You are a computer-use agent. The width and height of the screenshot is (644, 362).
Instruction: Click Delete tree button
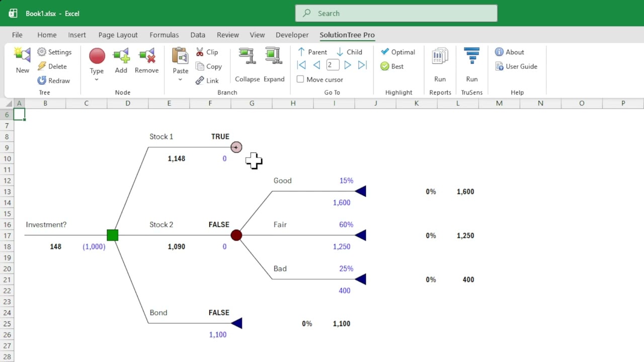point(52,66)
